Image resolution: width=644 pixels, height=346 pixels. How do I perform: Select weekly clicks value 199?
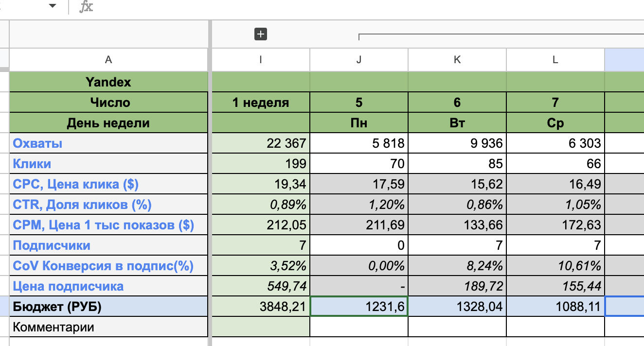click(261, 164)
